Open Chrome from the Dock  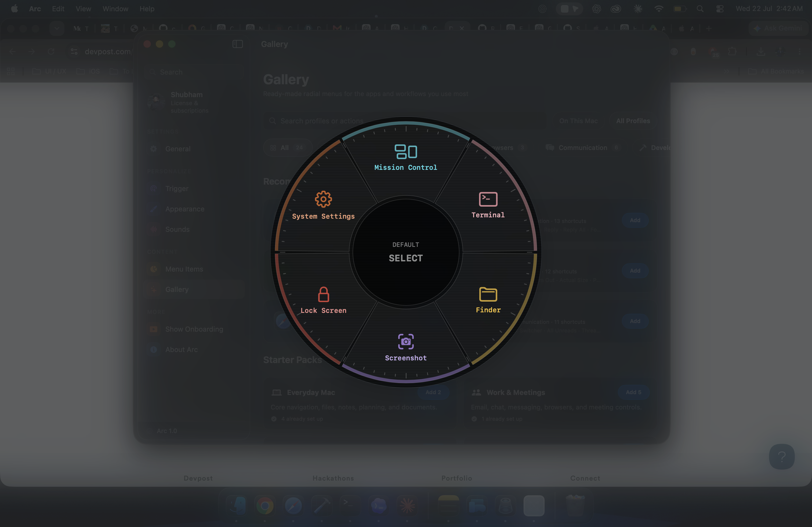click(x=265, y=506)
